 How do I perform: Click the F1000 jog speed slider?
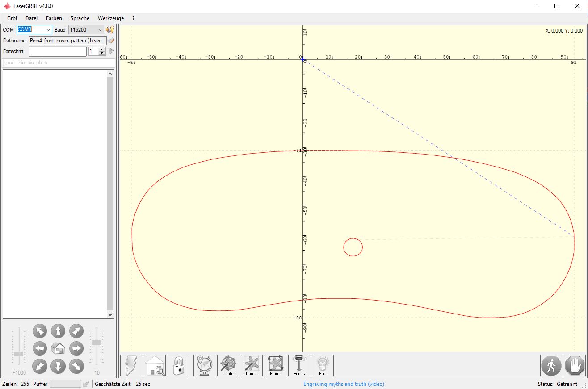19,354
